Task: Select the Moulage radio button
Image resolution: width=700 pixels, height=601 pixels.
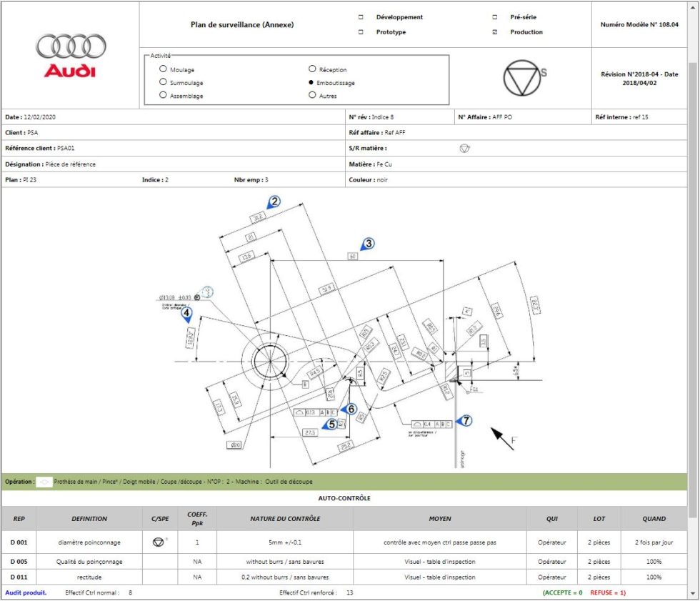Action: click(x=163, y=69)
